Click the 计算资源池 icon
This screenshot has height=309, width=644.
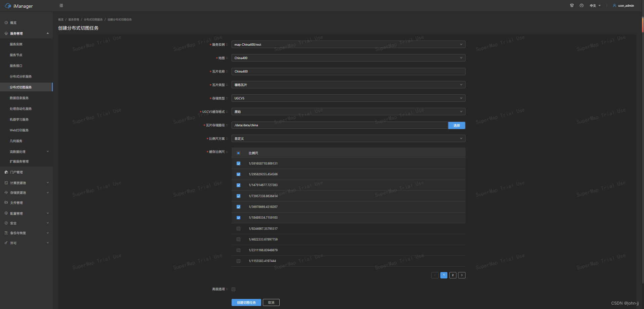(6, 183)
